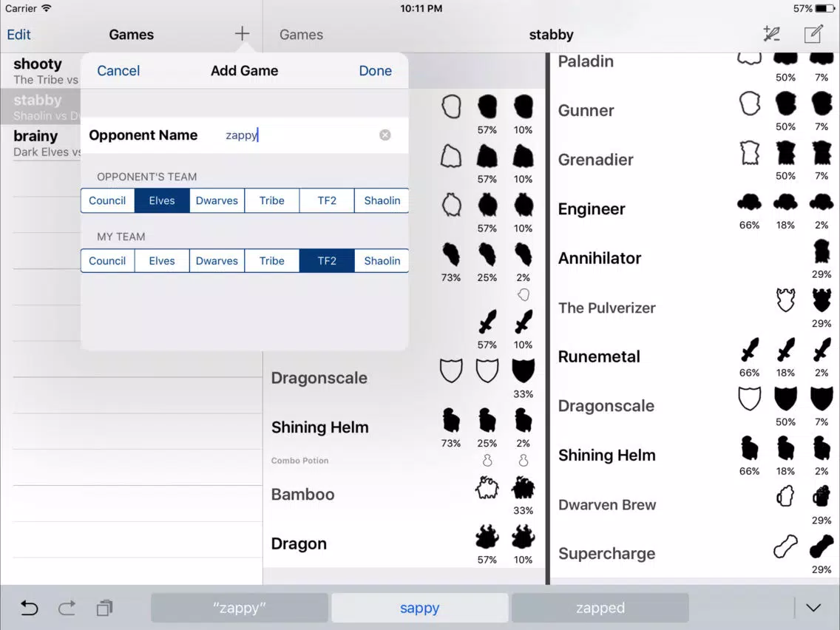Clear the Opponent Name text field

[x=385, y=135]
